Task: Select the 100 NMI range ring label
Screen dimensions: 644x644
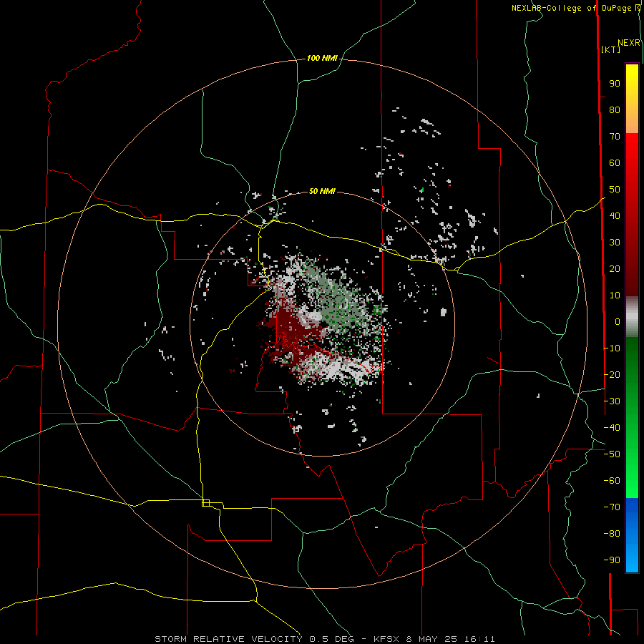Action: pyautogui.click(x=322, y=59)
